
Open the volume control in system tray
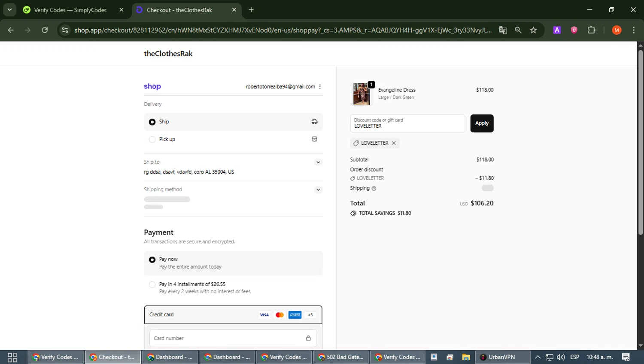click(x=561, y=357)
